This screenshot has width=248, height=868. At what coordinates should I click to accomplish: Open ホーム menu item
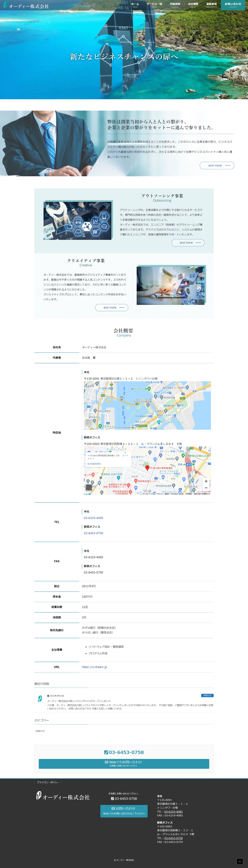(x=135, y=5)
